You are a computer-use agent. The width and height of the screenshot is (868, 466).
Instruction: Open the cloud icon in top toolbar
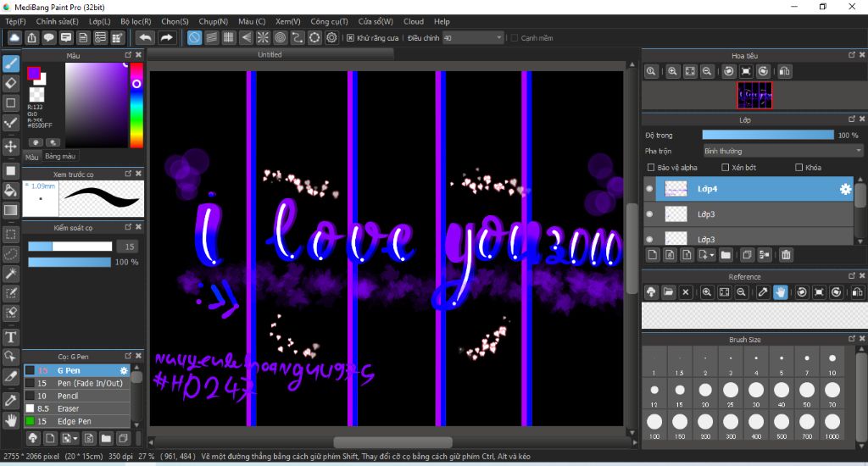pos(14,37)
